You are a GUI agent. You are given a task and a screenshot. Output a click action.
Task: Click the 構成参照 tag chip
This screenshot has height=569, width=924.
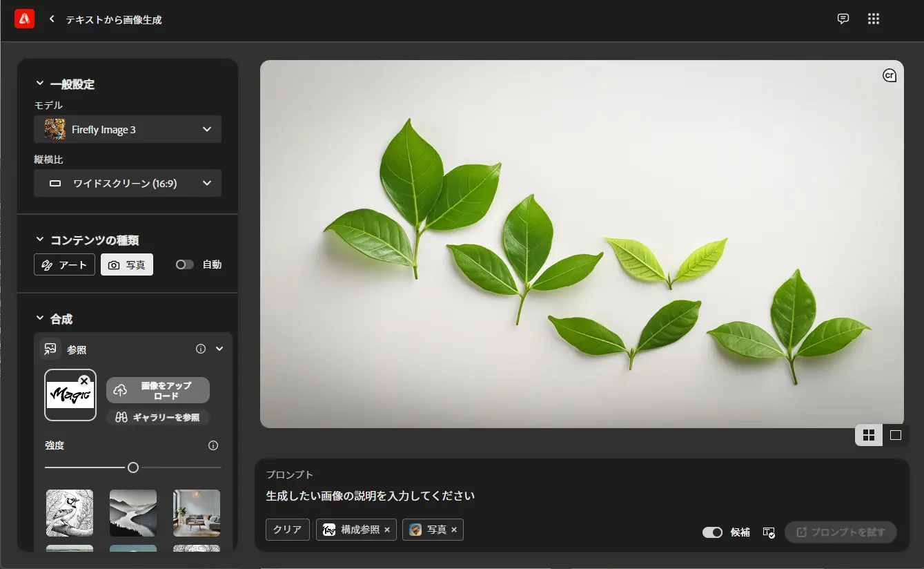[x=356, y=530]
